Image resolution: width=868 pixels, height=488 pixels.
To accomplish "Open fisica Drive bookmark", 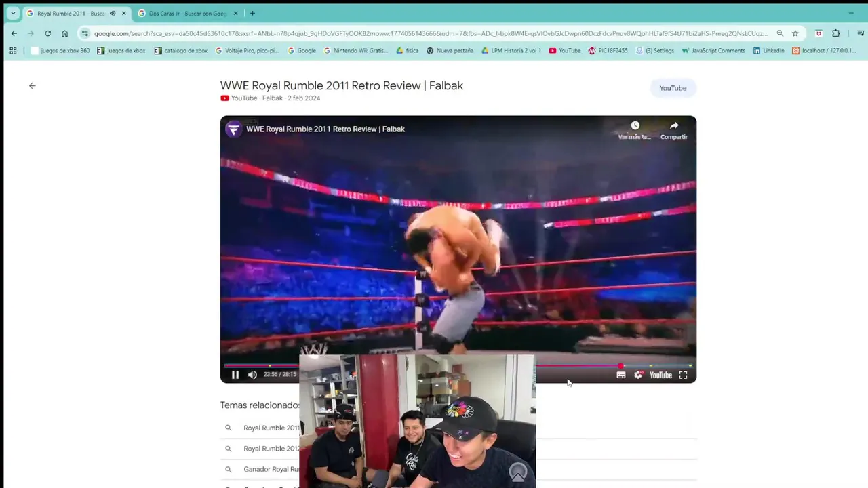I will pos(408,50).
